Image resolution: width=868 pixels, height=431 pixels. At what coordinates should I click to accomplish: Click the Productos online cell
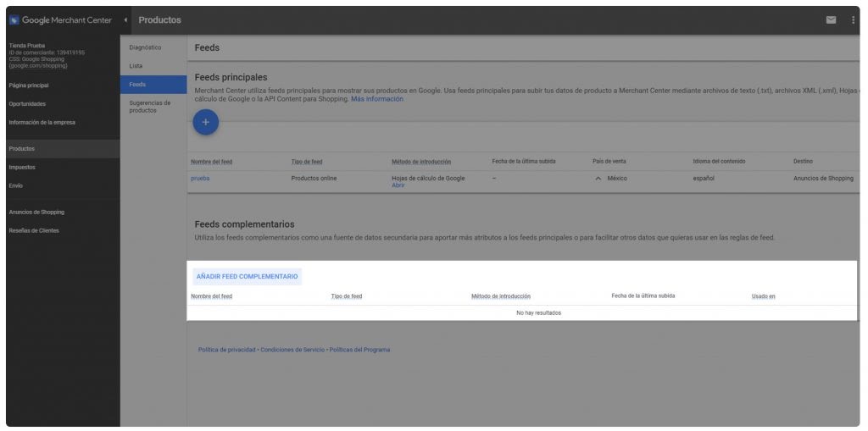click(314, 178)
